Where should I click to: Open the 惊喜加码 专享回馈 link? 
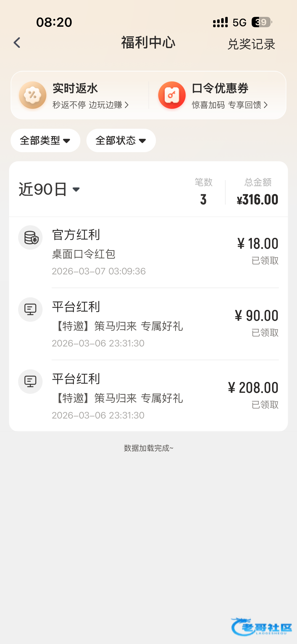(229, 105)
